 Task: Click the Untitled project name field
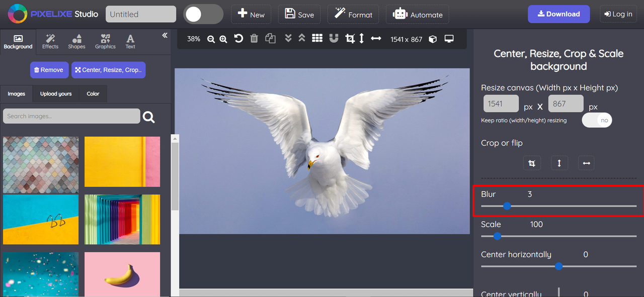point(141,14)
